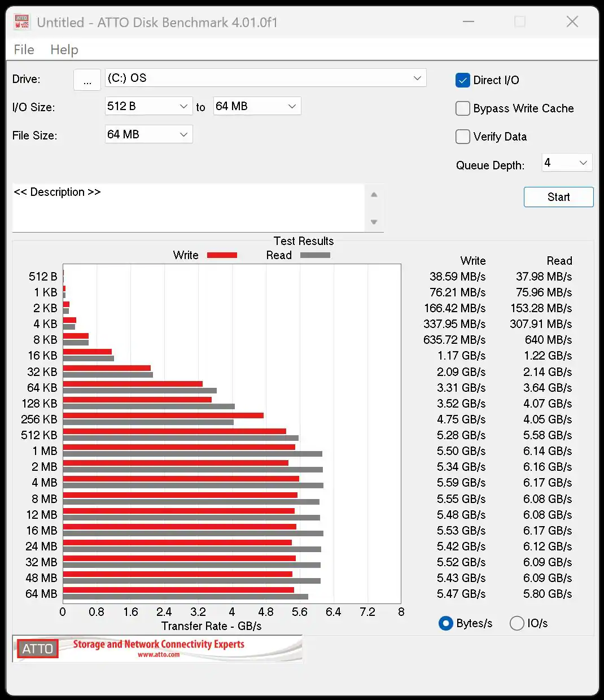Enable the Verify Data option

[462, 137]
